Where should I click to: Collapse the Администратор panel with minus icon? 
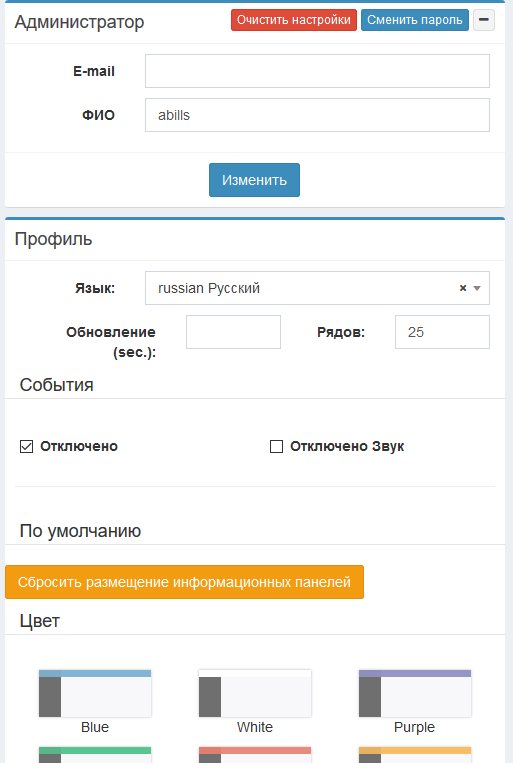pyautogui.click(x=484, y=20)
